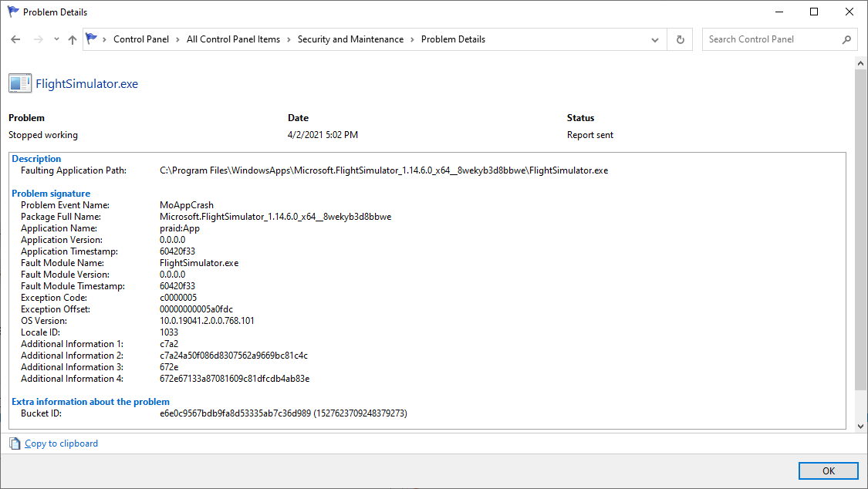Click the Description section heading

[x=36, y=159]
